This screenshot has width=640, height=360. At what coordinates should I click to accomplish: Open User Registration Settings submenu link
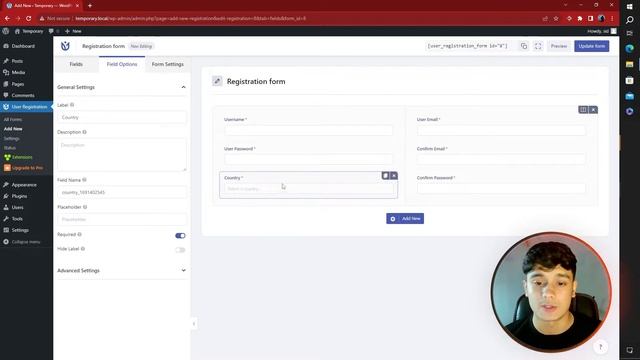(x=11, y=138)
